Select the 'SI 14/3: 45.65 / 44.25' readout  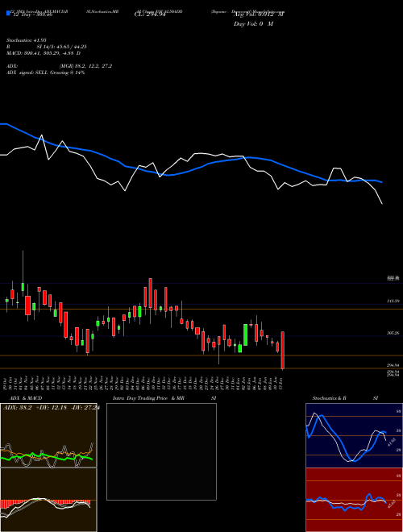(x=61, y=47)
